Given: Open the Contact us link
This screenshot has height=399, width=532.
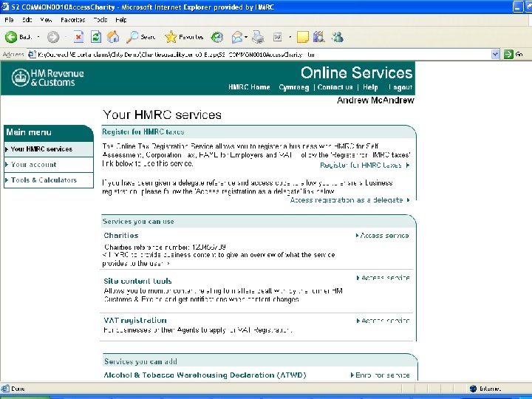Looking at the screenshot, I should (x=335, y=87).
